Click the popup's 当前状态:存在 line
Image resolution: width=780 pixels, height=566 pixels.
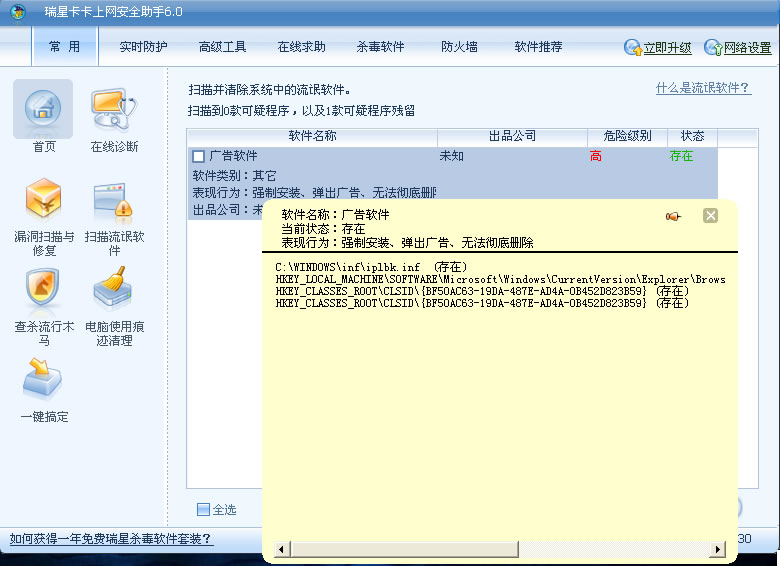point(323,229)
